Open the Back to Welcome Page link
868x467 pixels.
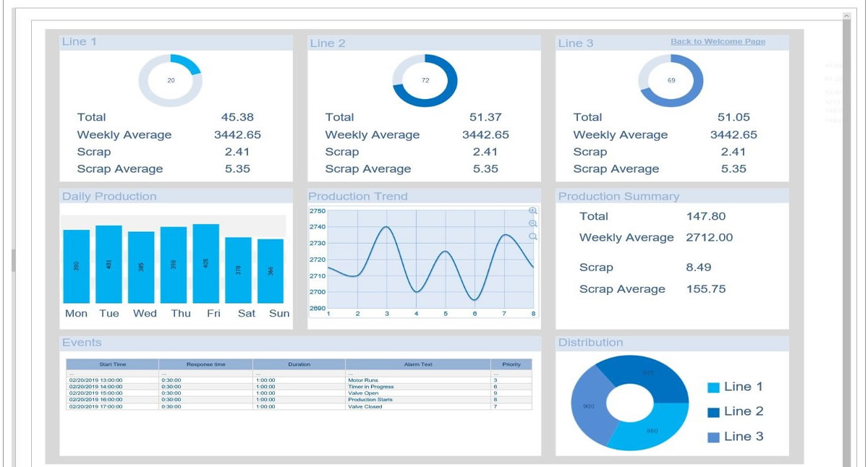tap(718, 42)
